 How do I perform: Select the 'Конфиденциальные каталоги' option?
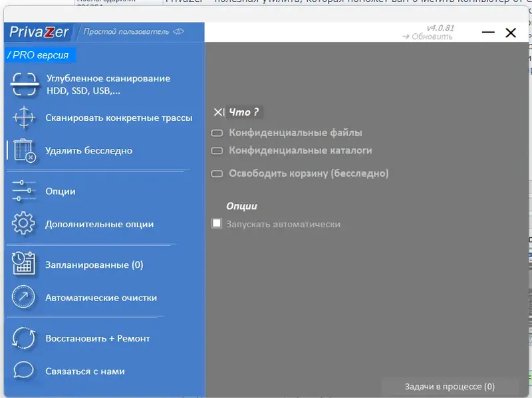[291, 150]
